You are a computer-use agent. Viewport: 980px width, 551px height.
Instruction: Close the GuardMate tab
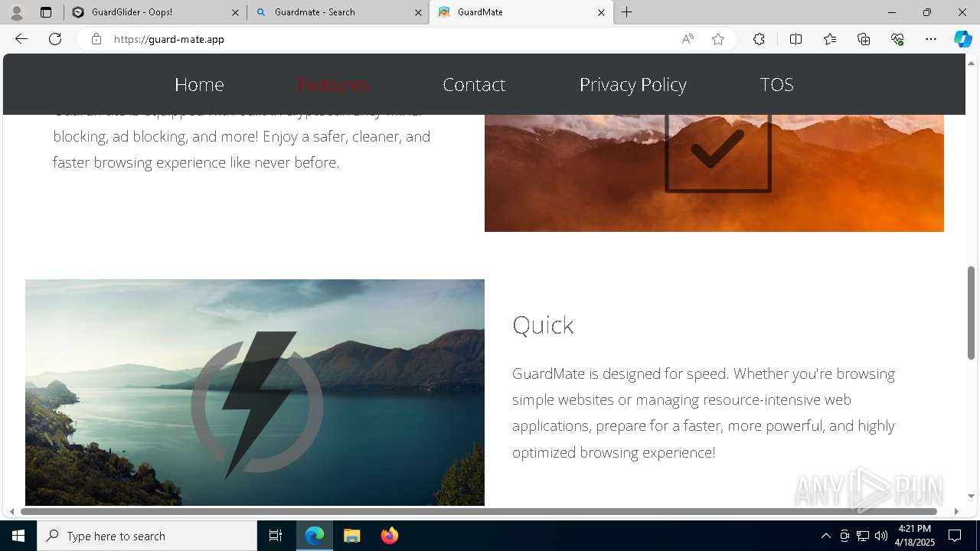(x=601, y=12)
